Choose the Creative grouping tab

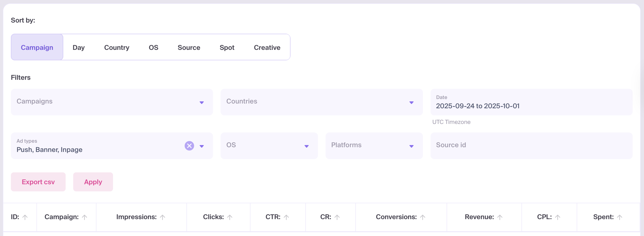click(x=267, y=47)
